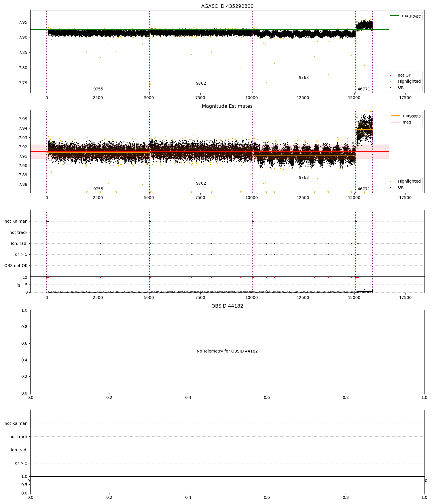Click 1.0 y-tick on OBSID 44182 plot
This screenshot has height=504, width=432.
[24, 310]
